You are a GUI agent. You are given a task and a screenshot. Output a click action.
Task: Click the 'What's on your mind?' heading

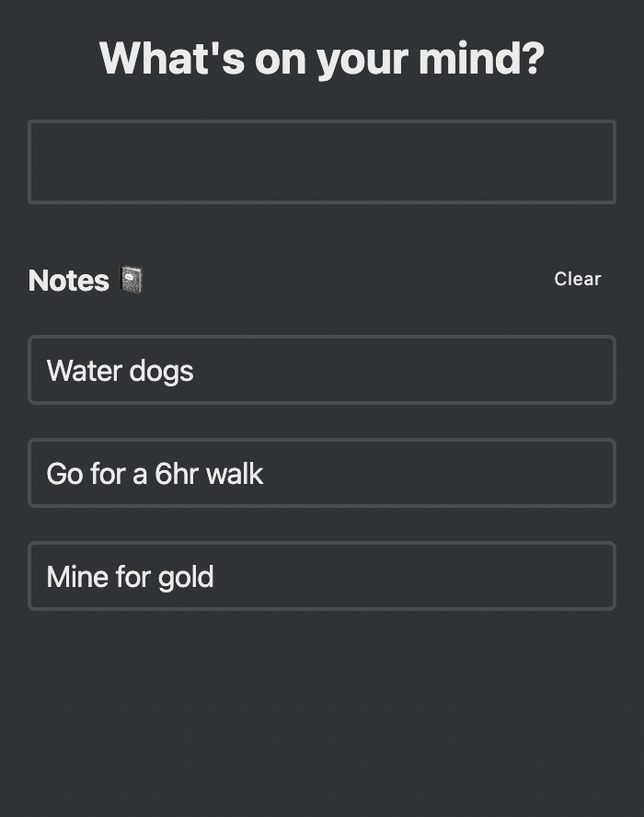pos(321,58)
